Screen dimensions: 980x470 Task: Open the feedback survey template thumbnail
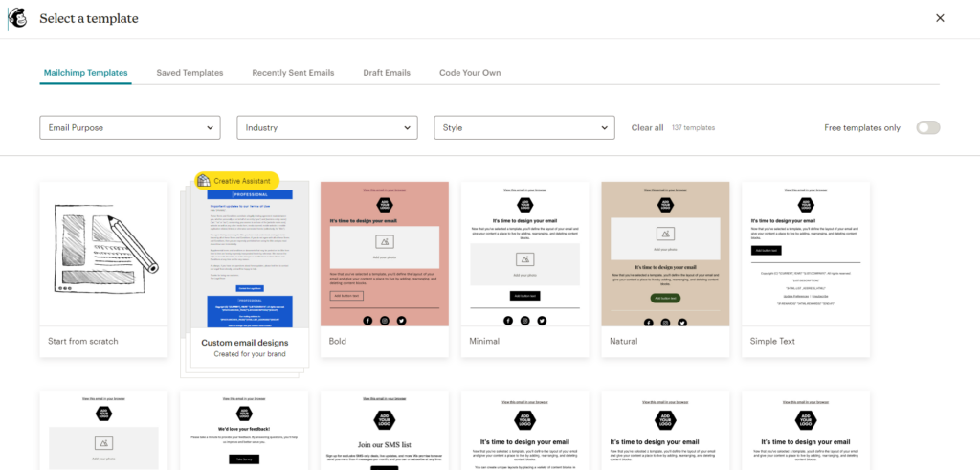[x=244, y=430]
